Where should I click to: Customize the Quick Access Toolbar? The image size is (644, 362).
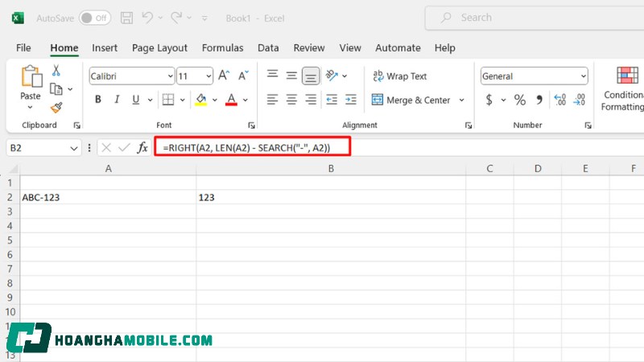(204, 19)
